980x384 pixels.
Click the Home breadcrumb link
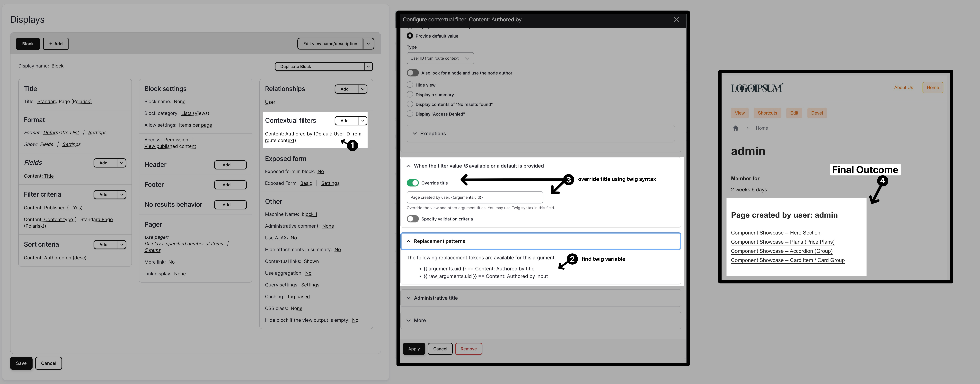tap(762, 128)
